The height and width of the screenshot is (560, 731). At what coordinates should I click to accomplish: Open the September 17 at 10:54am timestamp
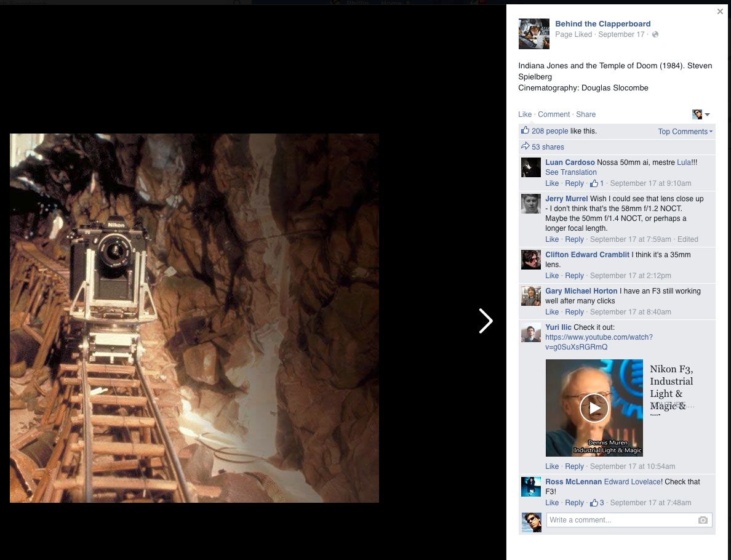click(632, 466)
